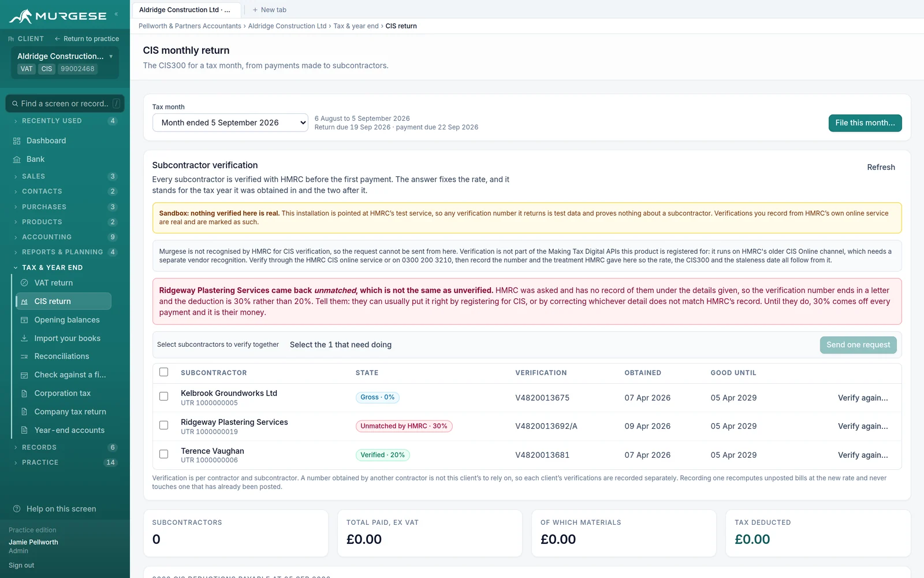924x578 pixels.
Task: Tick the select-all subcontractors checkbox
Action: [164, 372]
